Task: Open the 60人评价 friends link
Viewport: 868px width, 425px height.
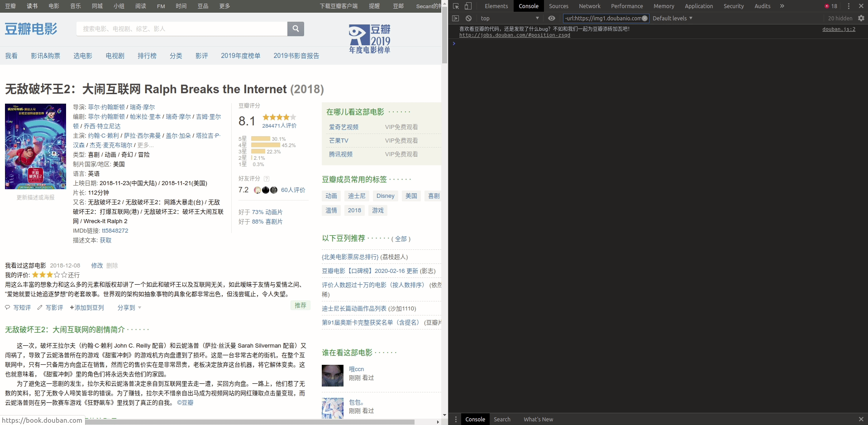Action: click(293, 190)
